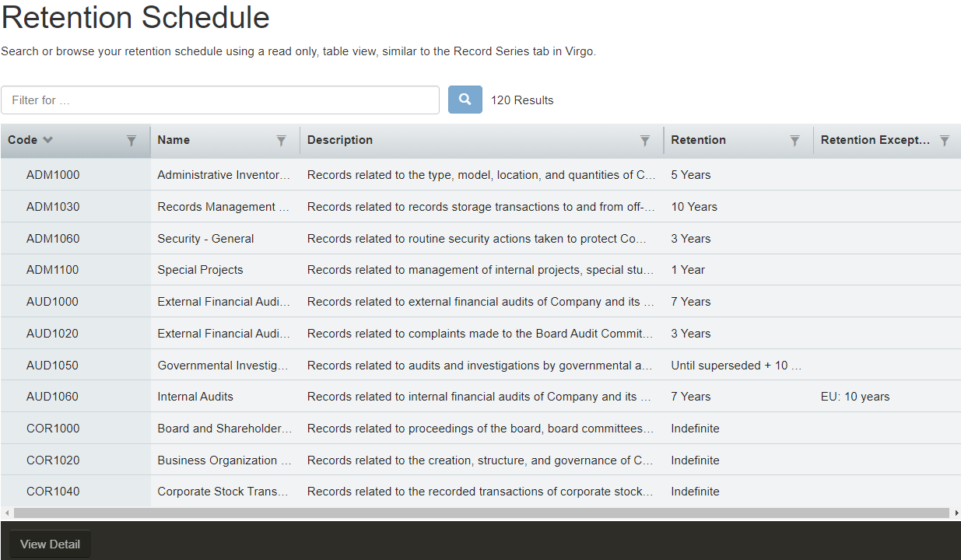The width and height of the screenshot is (961, 560).
Task: Open the Retention Exceptions column filter icon
Action: (944, 141)
